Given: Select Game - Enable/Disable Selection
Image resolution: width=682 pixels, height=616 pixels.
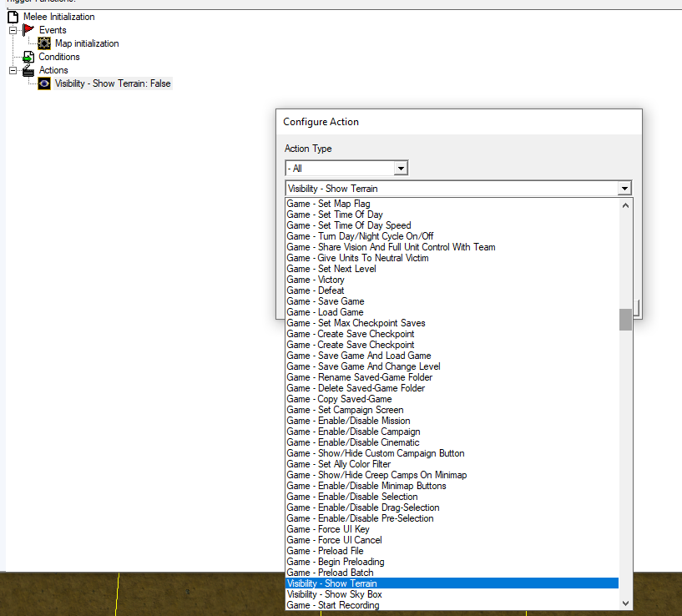Looking at the screenshot, I should click(x=452, y=497).
